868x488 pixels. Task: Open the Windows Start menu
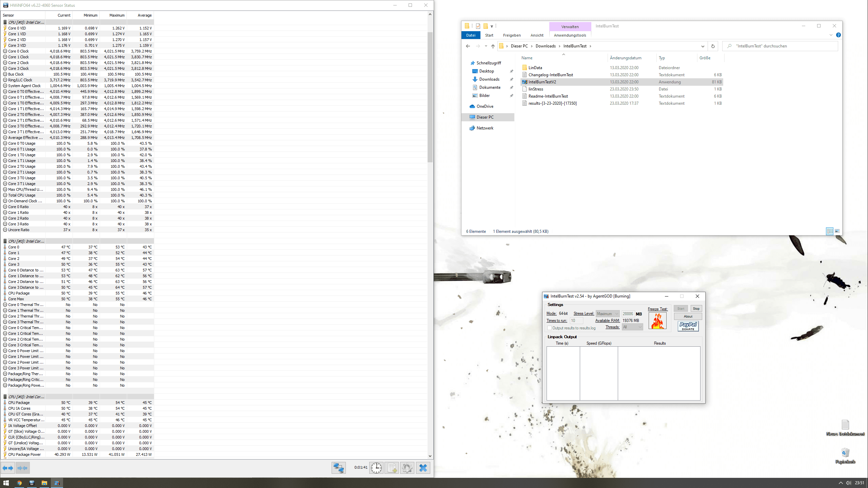coord(6,483)
